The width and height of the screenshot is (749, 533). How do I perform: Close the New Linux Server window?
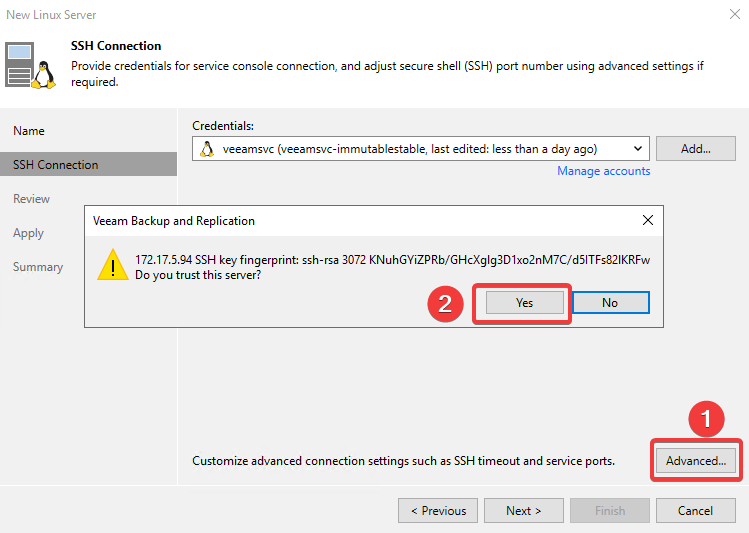[x=735, y=14]
